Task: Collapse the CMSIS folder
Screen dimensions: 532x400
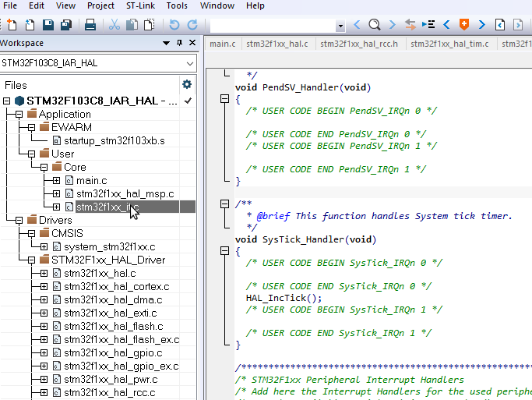Action: pos(32,234)
